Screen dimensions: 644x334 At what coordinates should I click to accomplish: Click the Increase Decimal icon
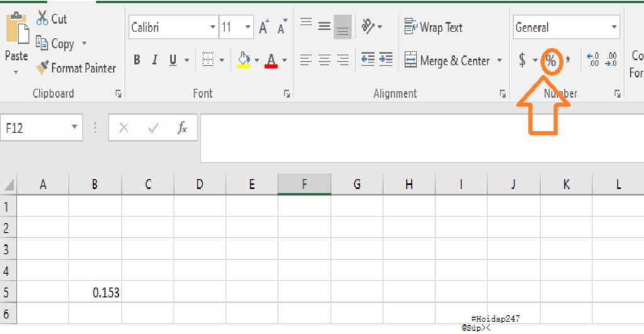pos(592,60)
